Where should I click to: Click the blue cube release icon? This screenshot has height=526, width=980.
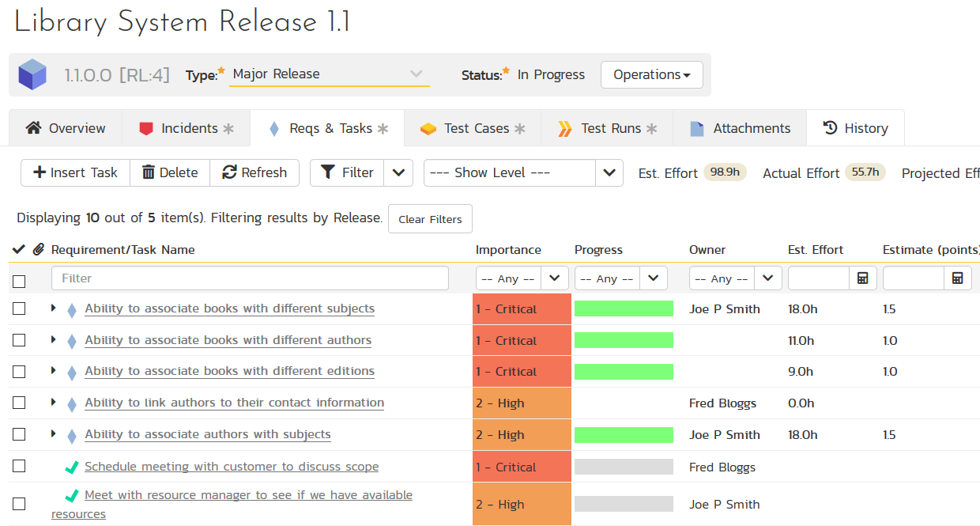32,74
